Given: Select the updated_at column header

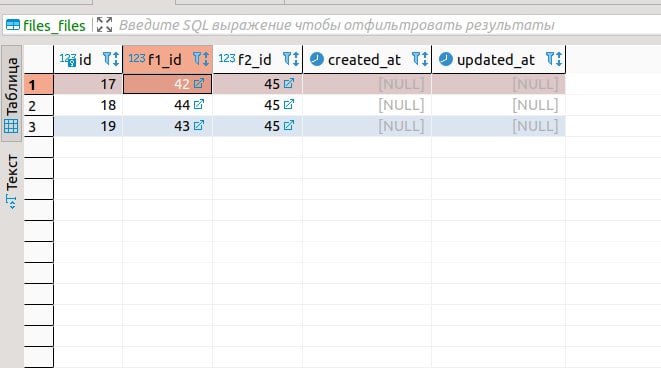Looking at the screenshot, I should pyautogui.click(x=499, y=59).
